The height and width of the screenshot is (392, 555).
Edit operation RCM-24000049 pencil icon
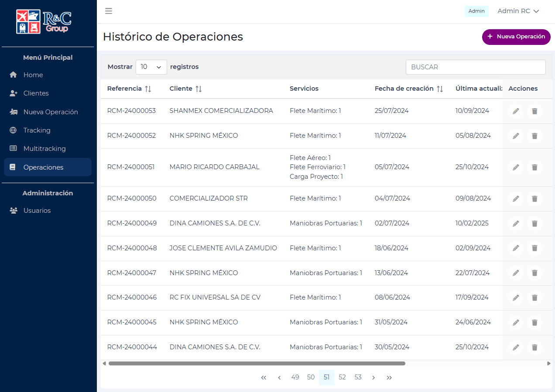point(516,224)
